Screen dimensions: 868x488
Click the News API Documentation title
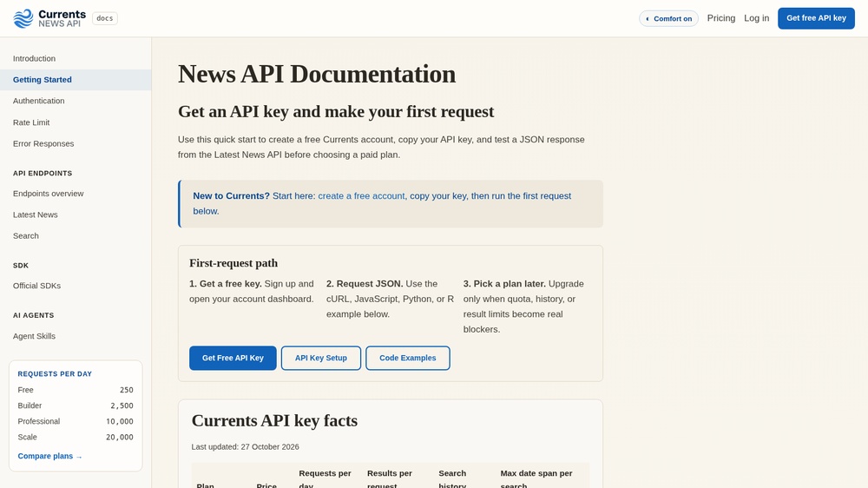[x=317, y=74]
